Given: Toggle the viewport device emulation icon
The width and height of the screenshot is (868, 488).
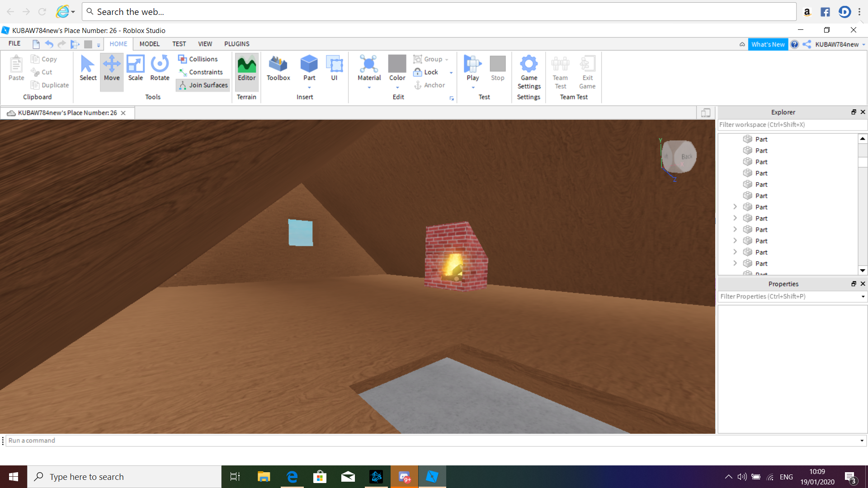Looking at the screenshot, I should click(706, 113).
